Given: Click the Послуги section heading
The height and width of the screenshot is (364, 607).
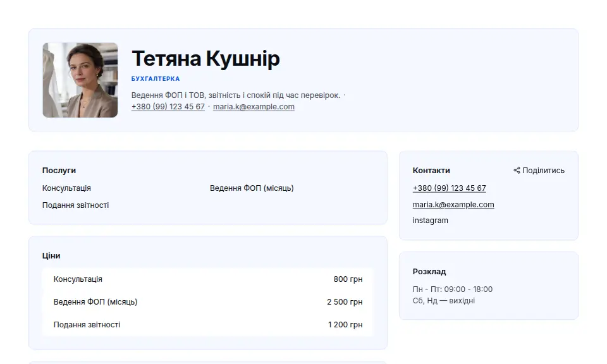Looking at the screenshot, I should click(59, 171).
